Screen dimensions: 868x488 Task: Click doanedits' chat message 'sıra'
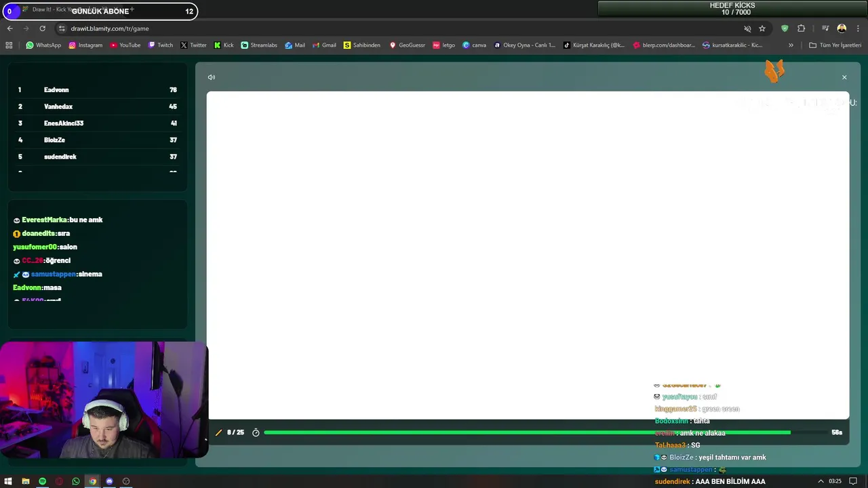41,234
